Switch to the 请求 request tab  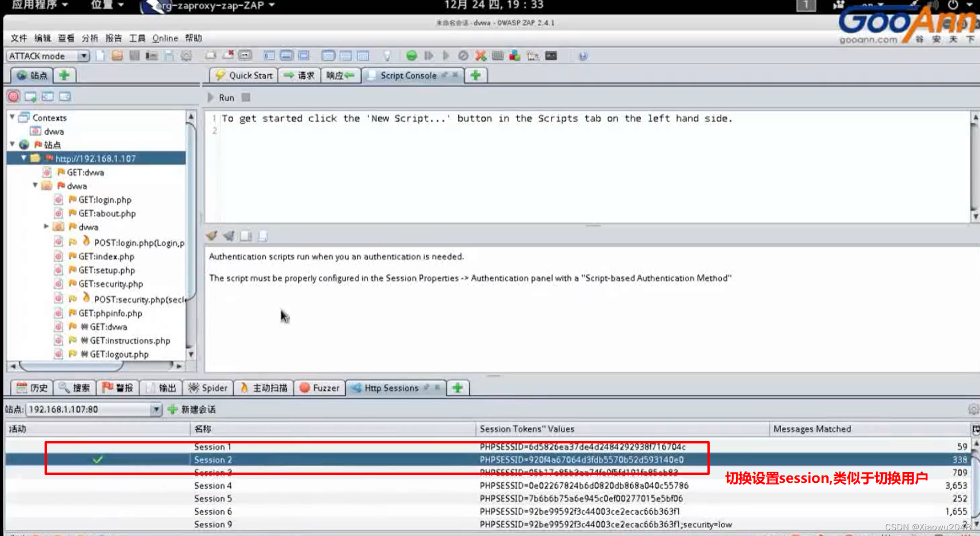coord(299,75)
